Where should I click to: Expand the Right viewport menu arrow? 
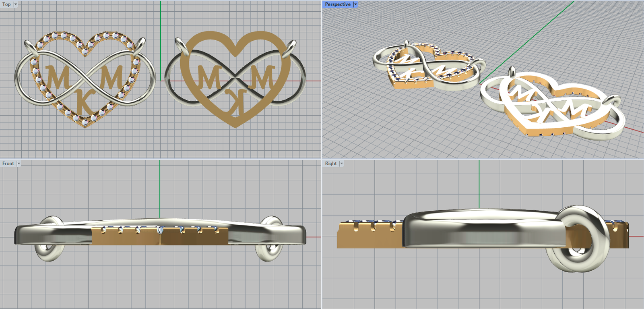click(x=342, y=164)
